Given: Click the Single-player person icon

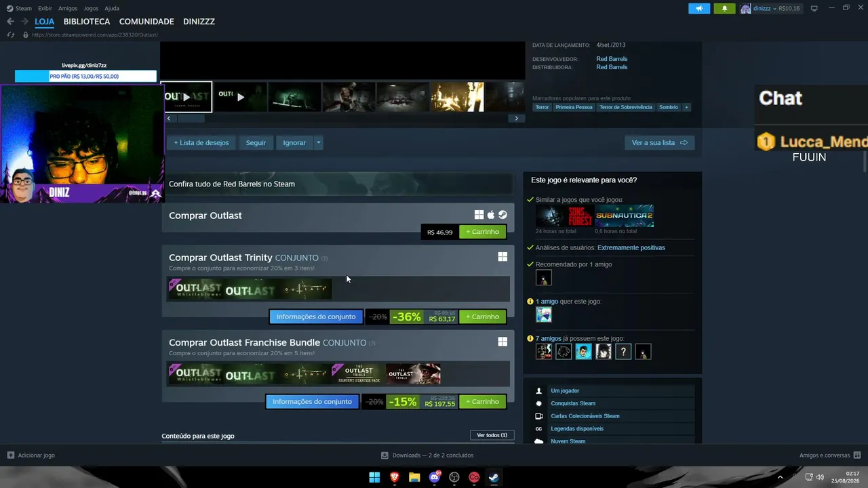Looking at the screenshot, I should 539,391.
